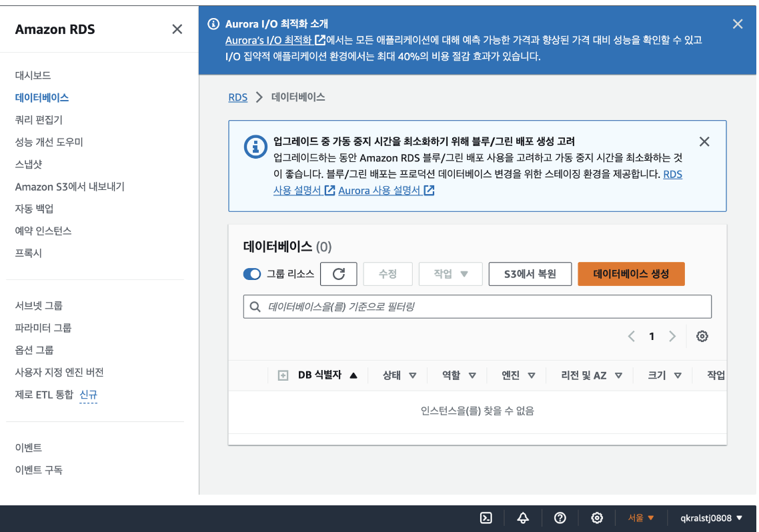Image resolution: width=759 pixels, height=532 pixels.
Task: Close the Amazon RDS sidebar panel
Action: (177, 29)
